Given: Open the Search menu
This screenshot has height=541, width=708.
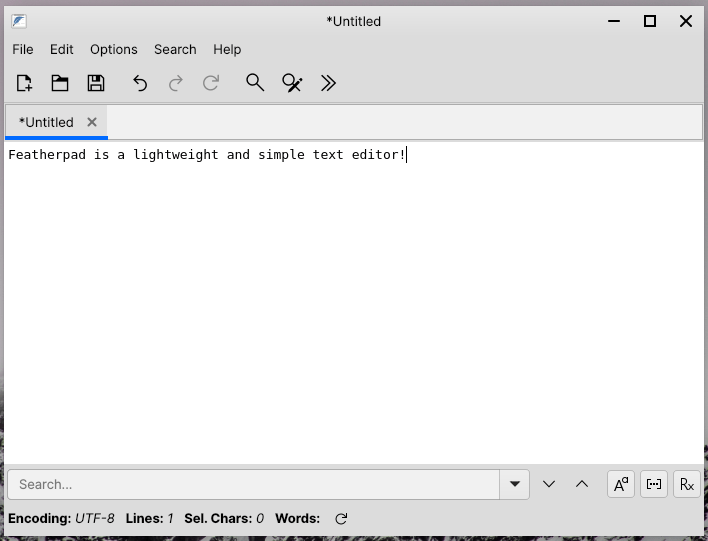Looking at the screenshot, I should pyautogui.click(x=175, y=49).
